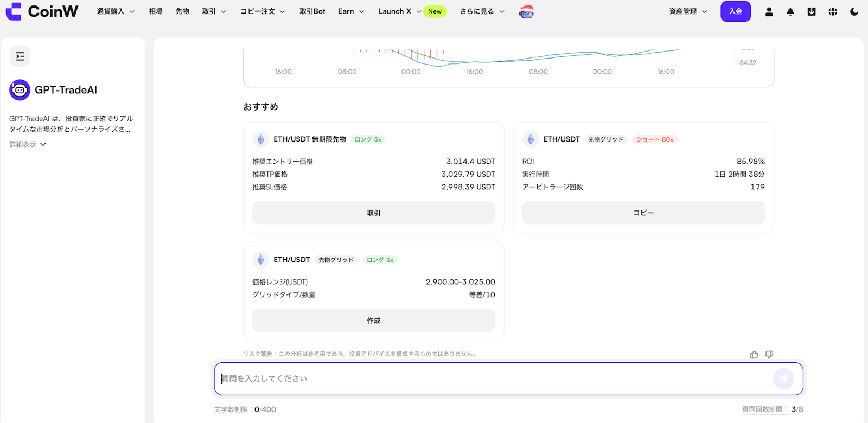The height and width of the screenshot is (423, 868).
Task: Click 作成 button on long grid card
Action: click(373, 321)
